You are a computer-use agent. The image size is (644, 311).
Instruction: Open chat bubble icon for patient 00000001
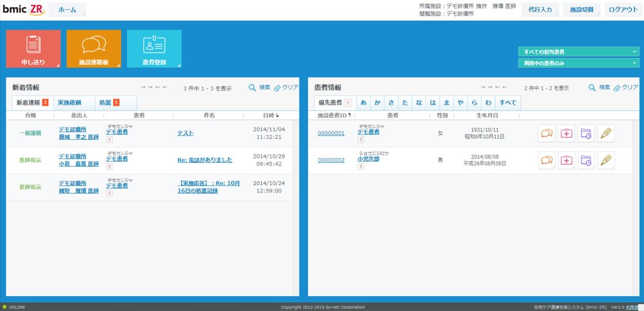[547, 133]
